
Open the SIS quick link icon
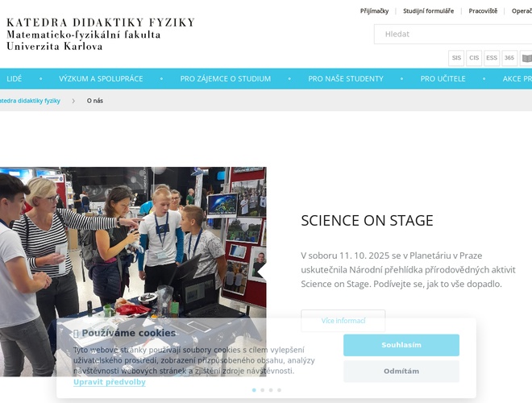[x=456, y=58]
